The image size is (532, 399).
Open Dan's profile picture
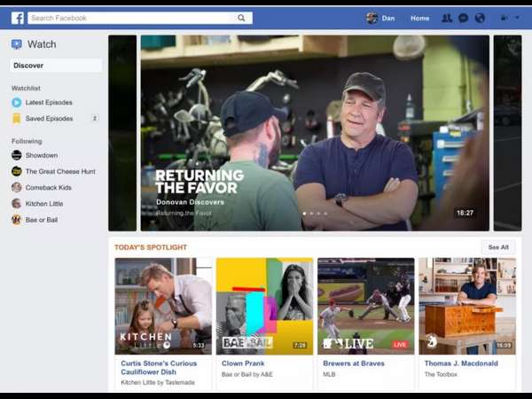pyautogui.click(x=372, y=18)
